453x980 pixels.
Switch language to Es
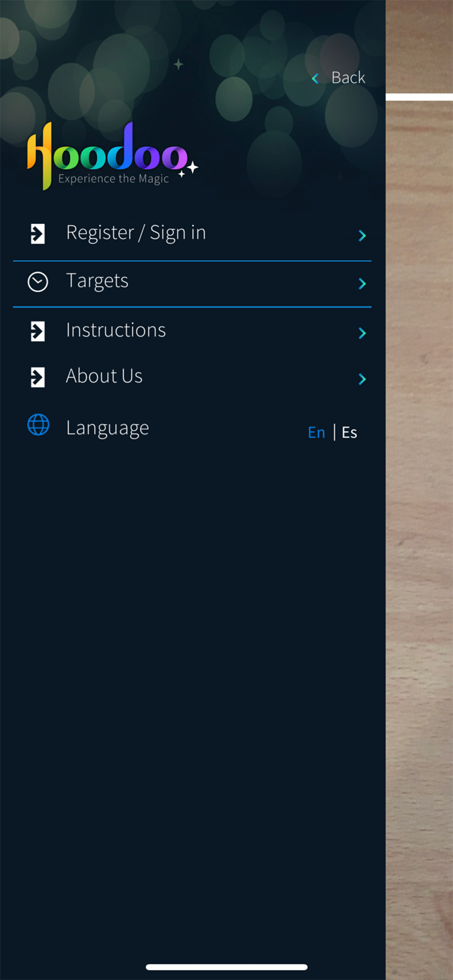tap(350, 432)
